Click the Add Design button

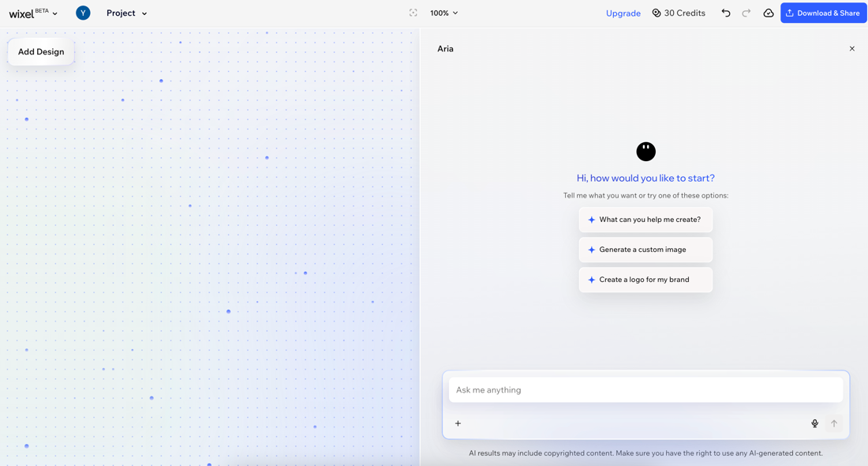pyautogui.click(x=40, y=51)
